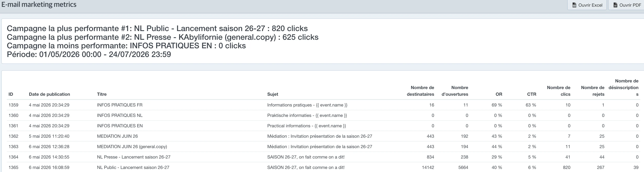The image size is (644, 172).
Task: Select NL Presse - Lancement saison 26-27 title
Action: (x=134, y=157)
